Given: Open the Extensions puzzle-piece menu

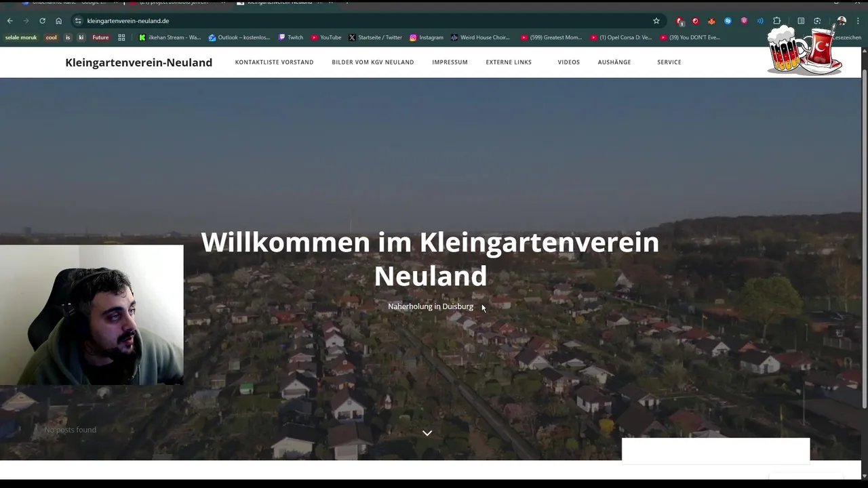Looking at the screenshot, I should point(777,21).
